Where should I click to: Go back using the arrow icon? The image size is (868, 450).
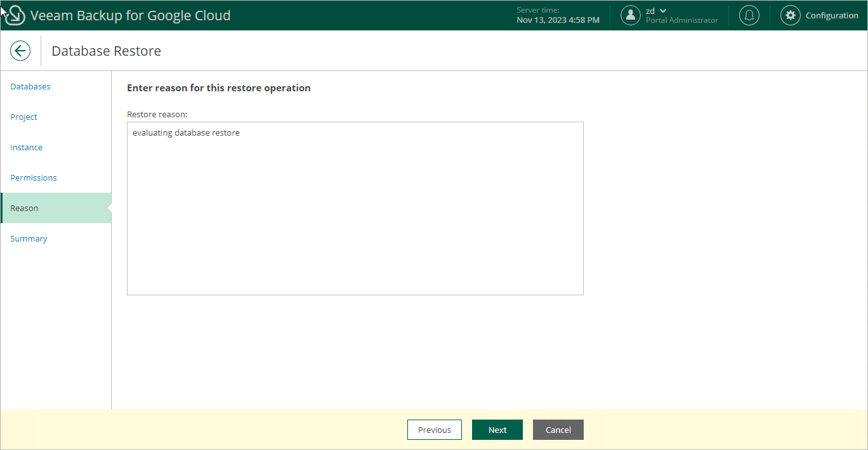click(20, 51)
